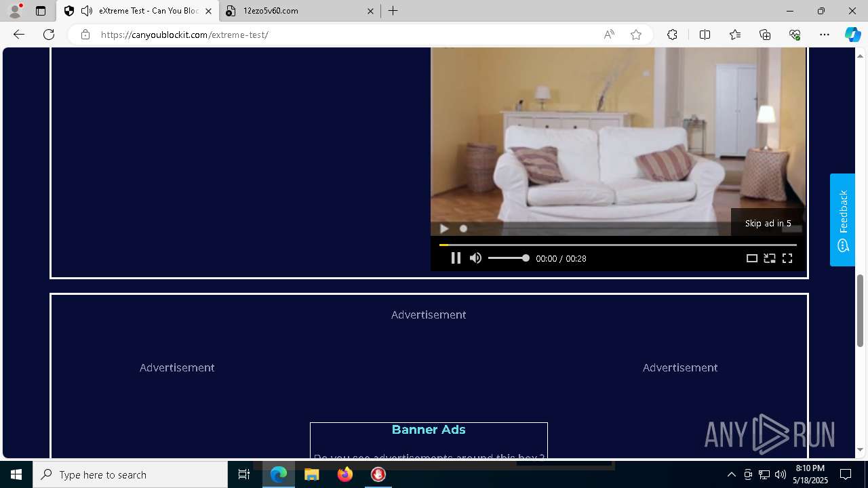Click the left Advertisement label
The image size is (868, 488).
177,367
